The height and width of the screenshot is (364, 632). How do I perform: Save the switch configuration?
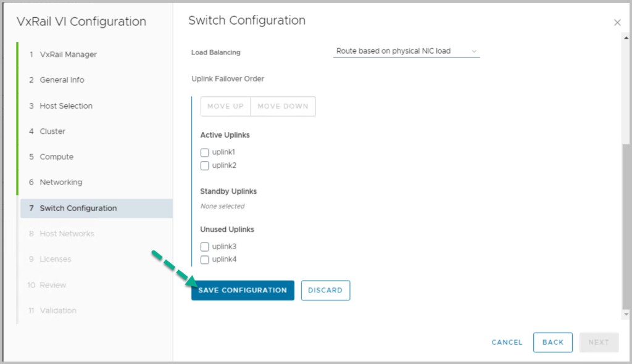point(243,291)
